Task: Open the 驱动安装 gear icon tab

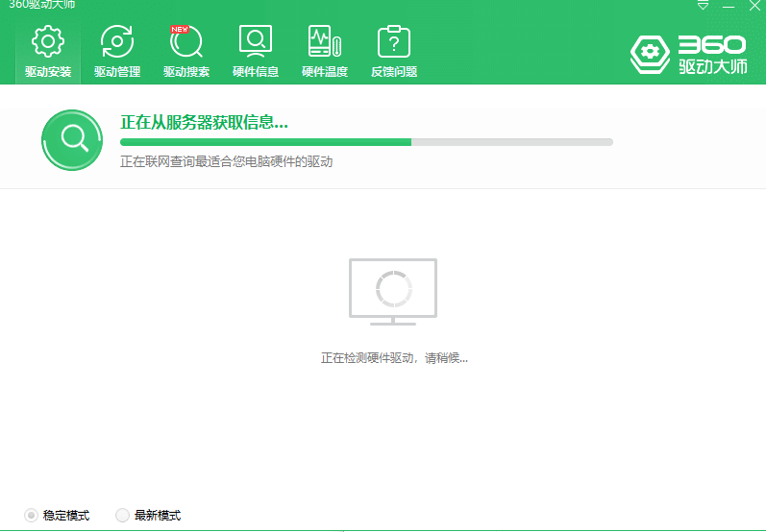Action: coord(48,52)
